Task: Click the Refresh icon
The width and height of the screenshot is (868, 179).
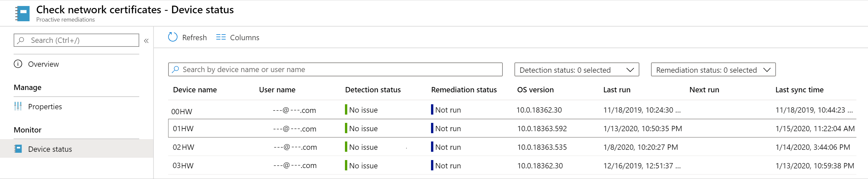Action: click(x=173, y=37)
